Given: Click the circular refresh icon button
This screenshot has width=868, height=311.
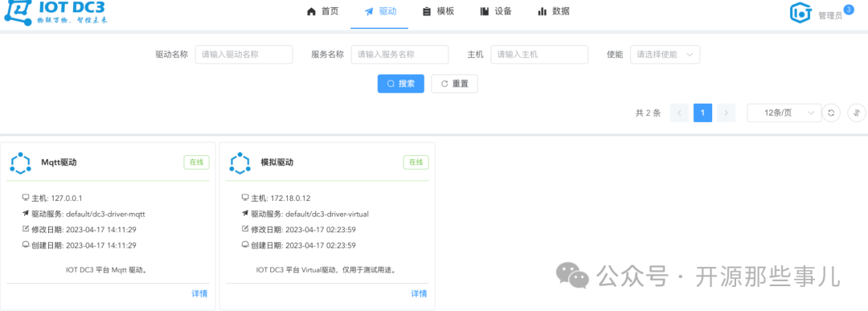Looking at the screenshot, I should click(831, 113).
